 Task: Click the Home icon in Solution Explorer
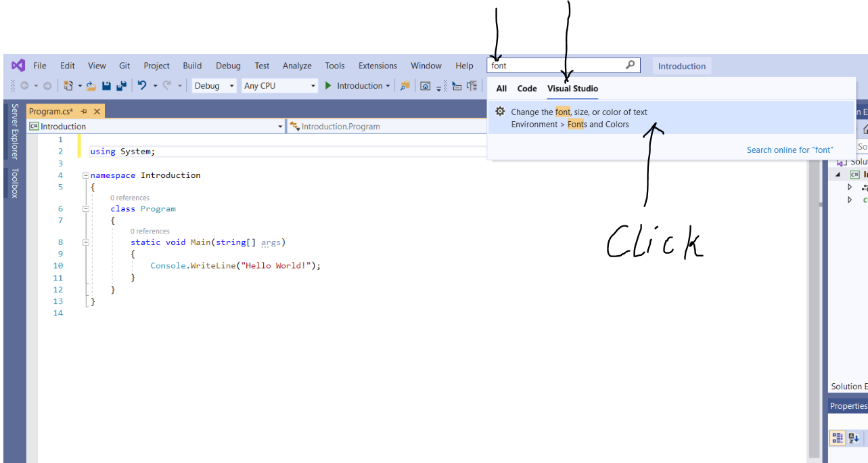[x=865, y=129]
